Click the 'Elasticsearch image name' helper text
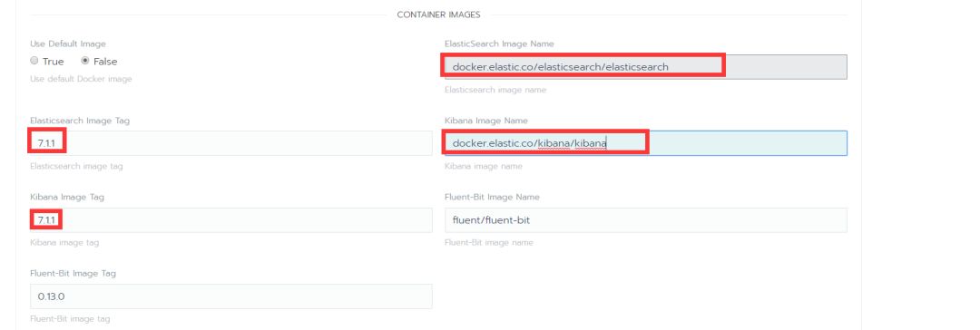The image size is (980, 330). pyautogui.click(x=495, y=90)
